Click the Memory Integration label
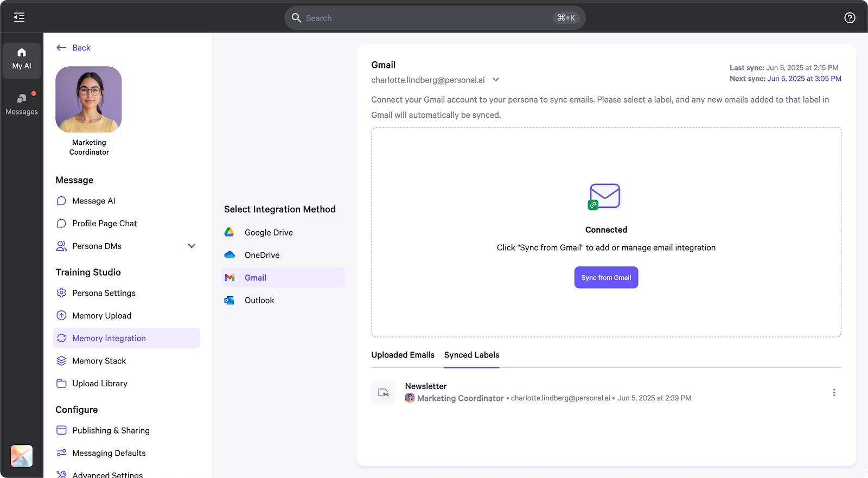Image resolution: width=868 pixels, height=478 pixels. tap(109, 338)
